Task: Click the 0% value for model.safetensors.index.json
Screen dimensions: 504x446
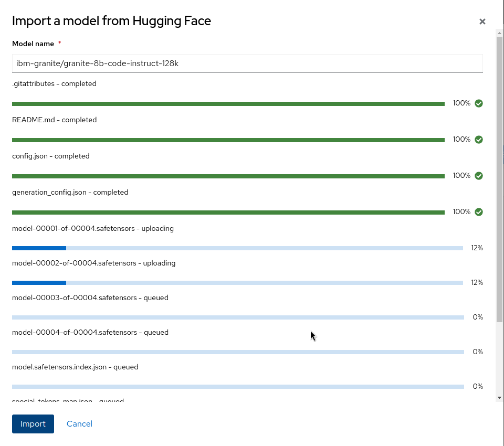Action: [478, 386]
